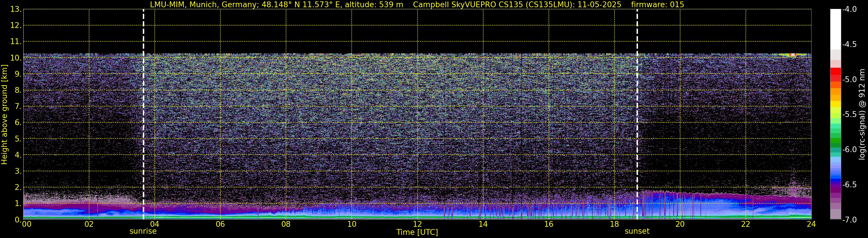868x238 pixels.
Task: Click 'altitude: 539 m' in the title
Action: 374,5
